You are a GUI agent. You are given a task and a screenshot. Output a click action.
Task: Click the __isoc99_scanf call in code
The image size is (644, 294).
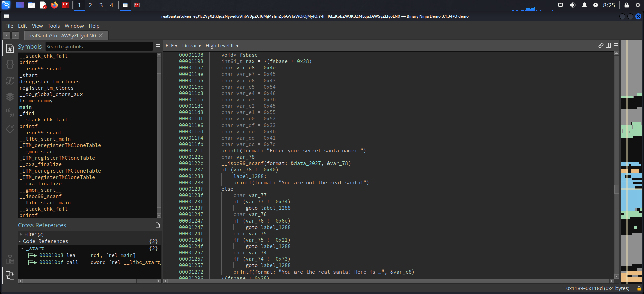click(242, 163)
